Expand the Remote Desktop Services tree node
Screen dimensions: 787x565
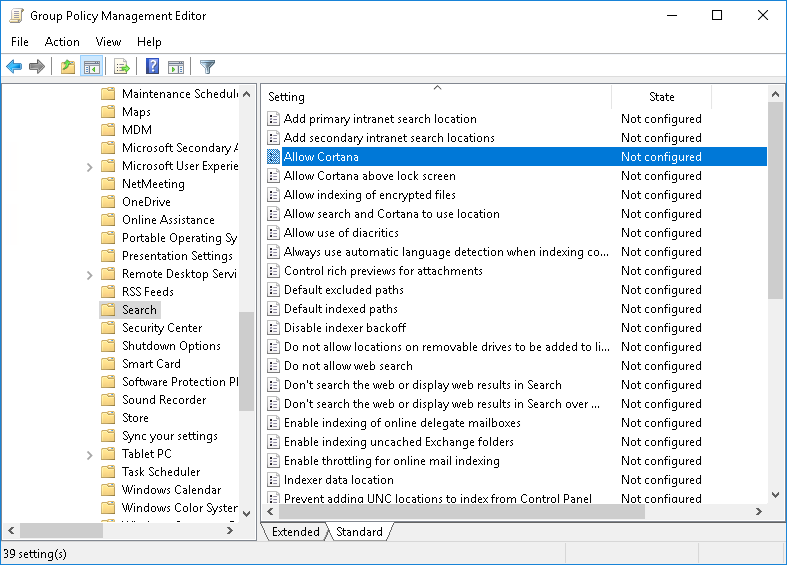[90, 274]
